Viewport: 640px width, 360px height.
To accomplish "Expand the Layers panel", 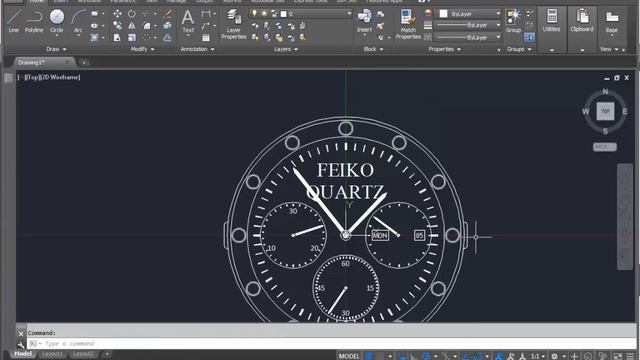I will click(x=286, y=49).
